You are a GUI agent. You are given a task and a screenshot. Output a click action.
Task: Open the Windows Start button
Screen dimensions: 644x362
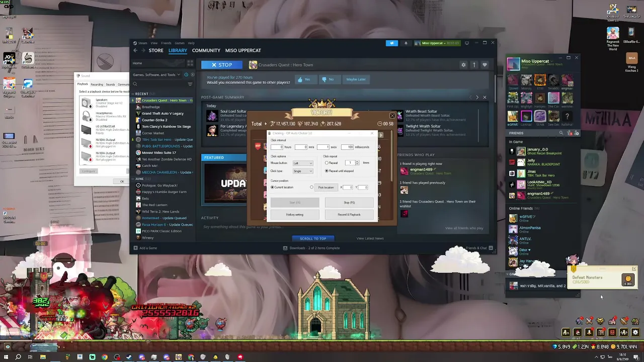point(7,357)
